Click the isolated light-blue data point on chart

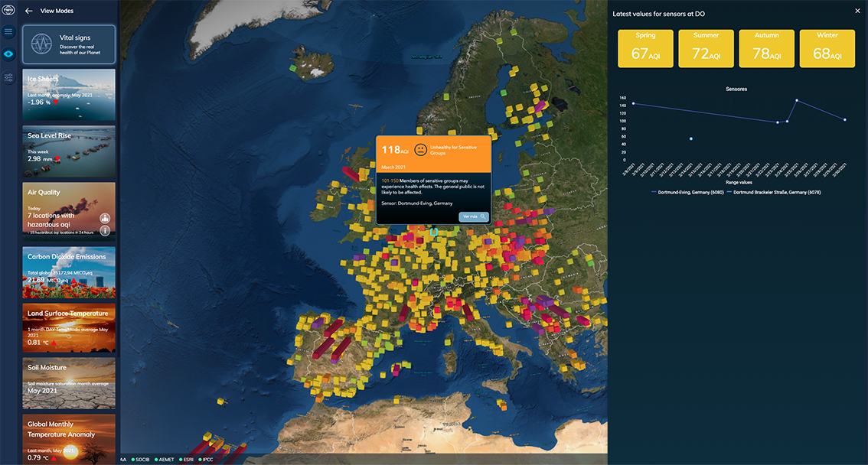click(691, 138)
